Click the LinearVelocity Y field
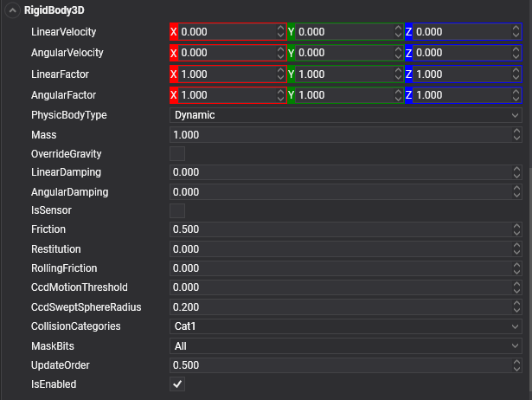 point(343,32)
